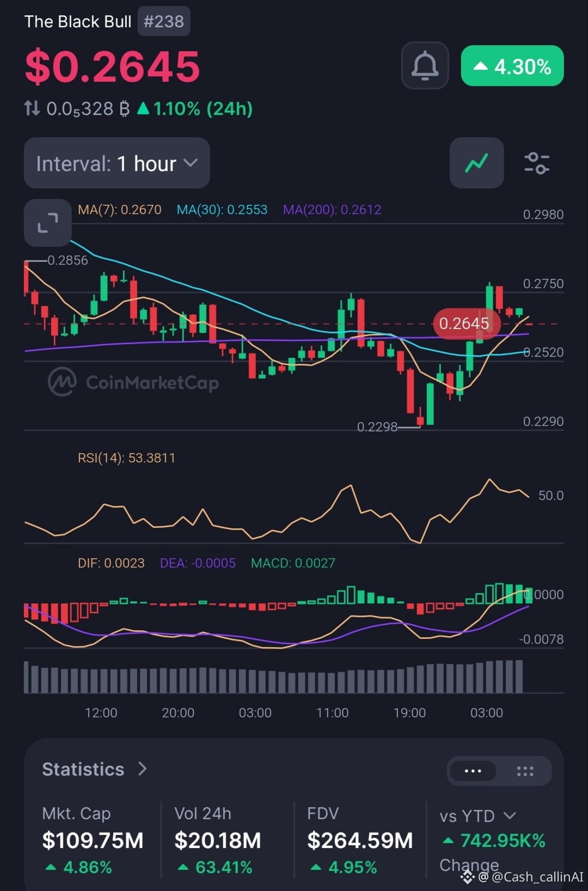Image resolution: width=588 pixels, height=891 pixels.
Task: Tap the Vol 24h $20.18M value
Action: point(218,840)
